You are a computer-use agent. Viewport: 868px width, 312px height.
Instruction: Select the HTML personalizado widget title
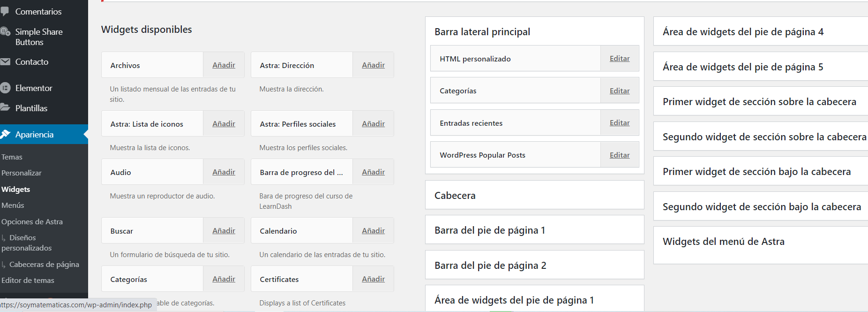click(x=475, y=59)
